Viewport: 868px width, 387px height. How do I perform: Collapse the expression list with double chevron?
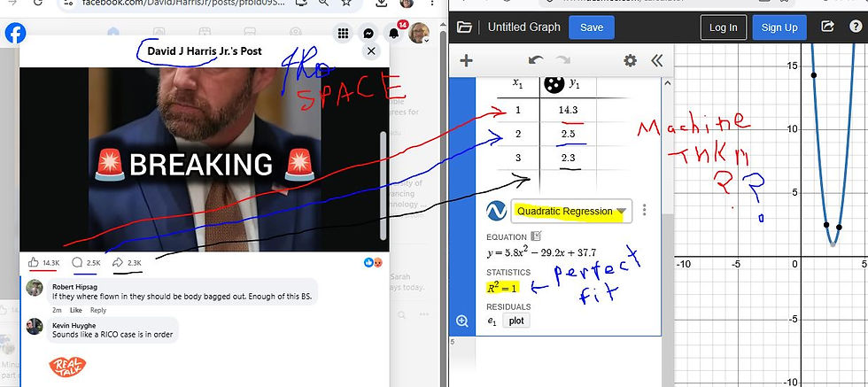pyautogui.click(x=656, y=60)
